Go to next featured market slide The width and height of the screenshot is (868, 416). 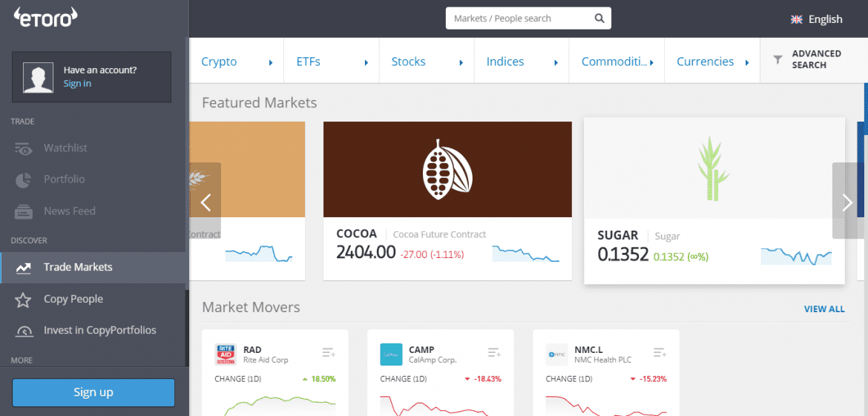coord(847,202)
